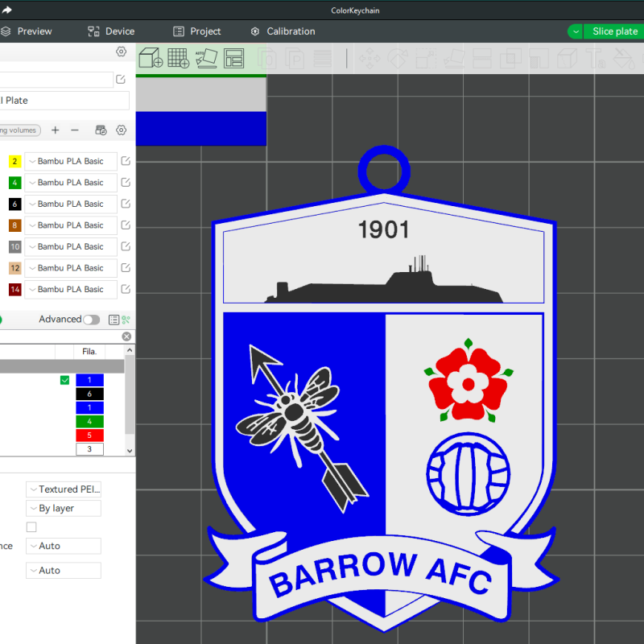Open the filament 12 Bambu PLA Basic dropdown
The image size is (644, 644).
click(x=71, y=268)
